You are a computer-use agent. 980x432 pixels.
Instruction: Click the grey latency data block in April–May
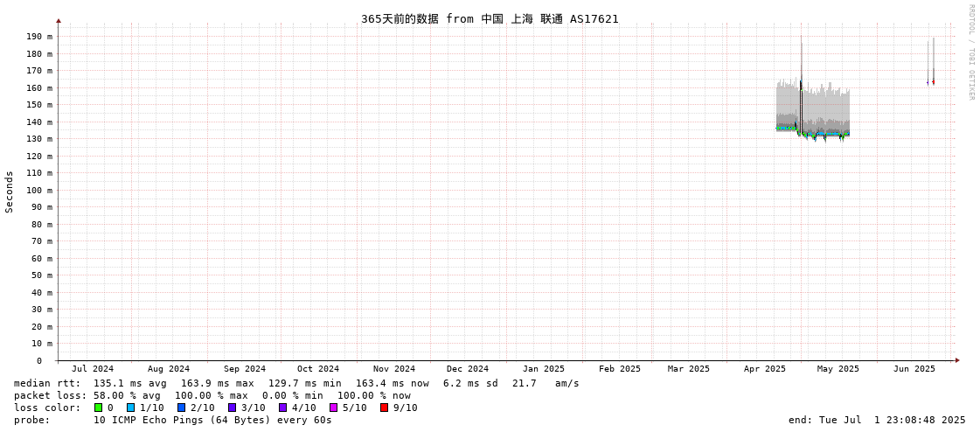(x=812, y=110)
